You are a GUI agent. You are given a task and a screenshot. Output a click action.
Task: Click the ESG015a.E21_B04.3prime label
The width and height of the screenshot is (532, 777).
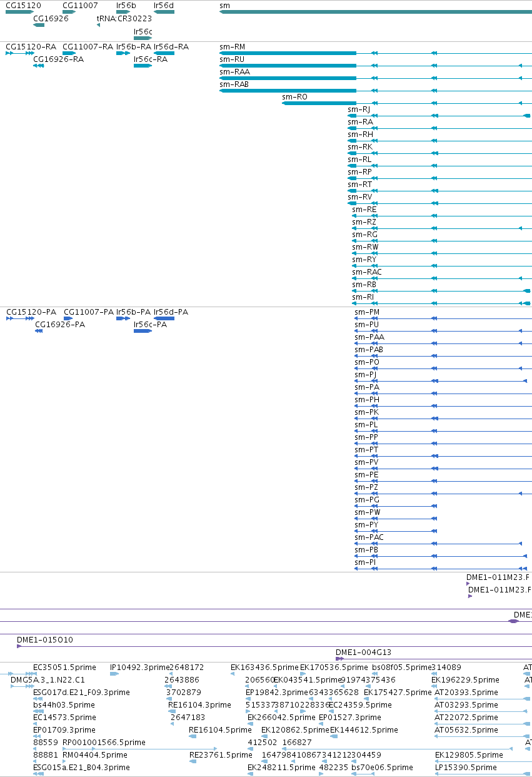pos(82,768)
